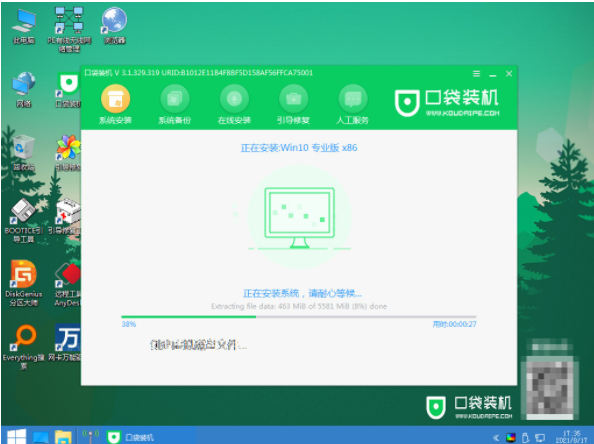Open the 回收站 recycle bin icon
594x444 pixels.
(23, 153)
